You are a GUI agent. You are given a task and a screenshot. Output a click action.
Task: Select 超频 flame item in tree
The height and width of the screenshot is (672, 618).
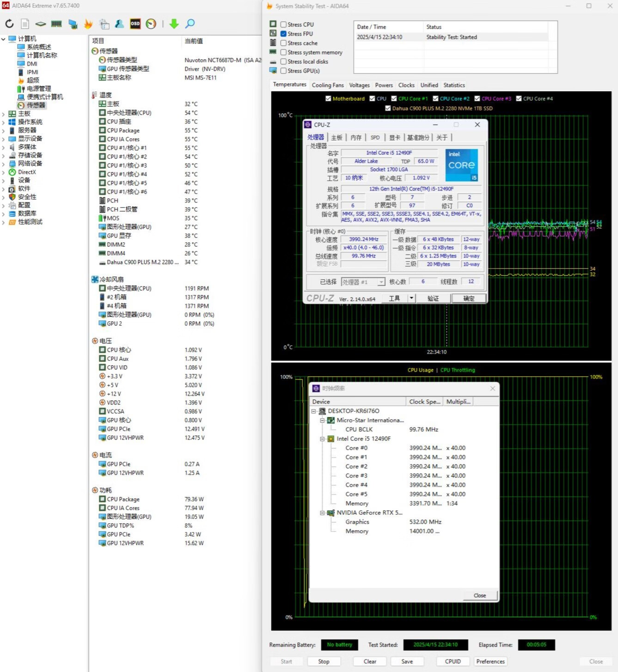point(32,80)
